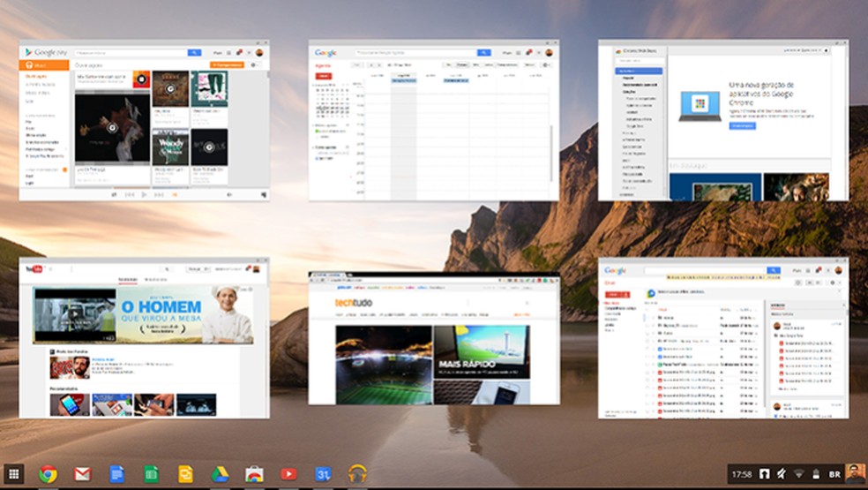Open YouTube from the shelf
Screen dimensions: 868x490
288,474
